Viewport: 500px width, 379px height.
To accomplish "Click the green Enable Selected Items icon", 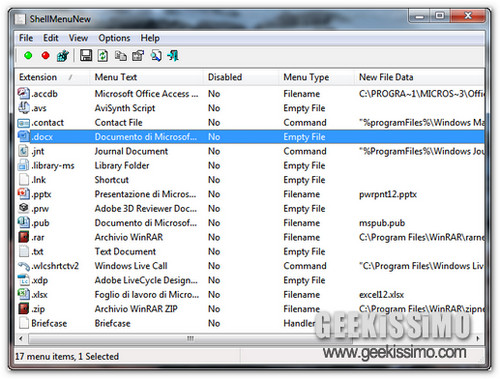I will coord(28,55).
